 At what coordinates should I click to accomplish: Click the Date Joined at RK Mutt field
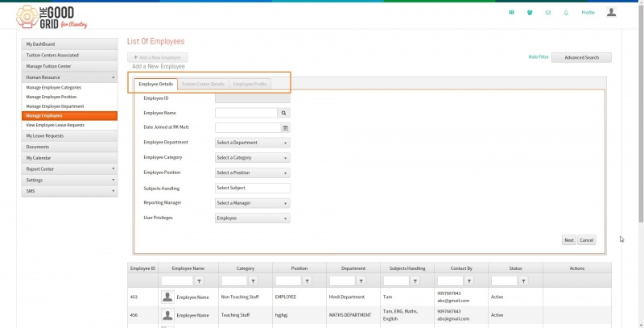248,128
